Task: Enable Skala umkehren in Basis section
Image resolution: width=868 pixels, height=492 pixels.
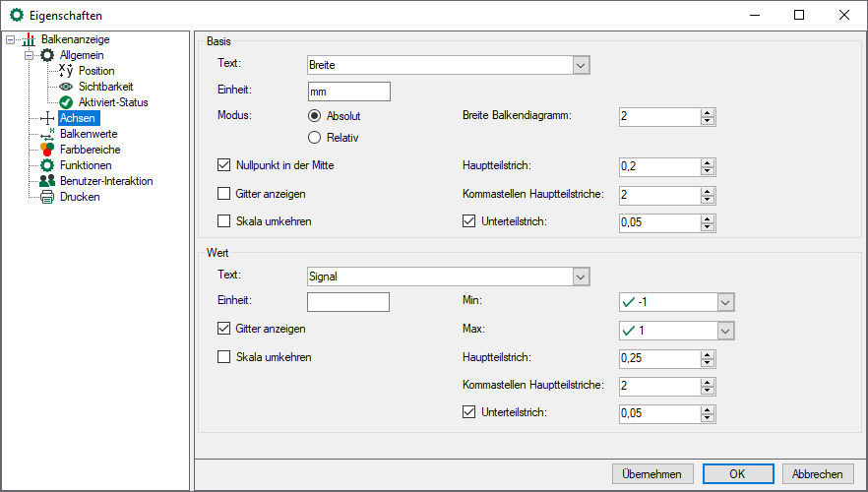Action: tap(223, 221)
